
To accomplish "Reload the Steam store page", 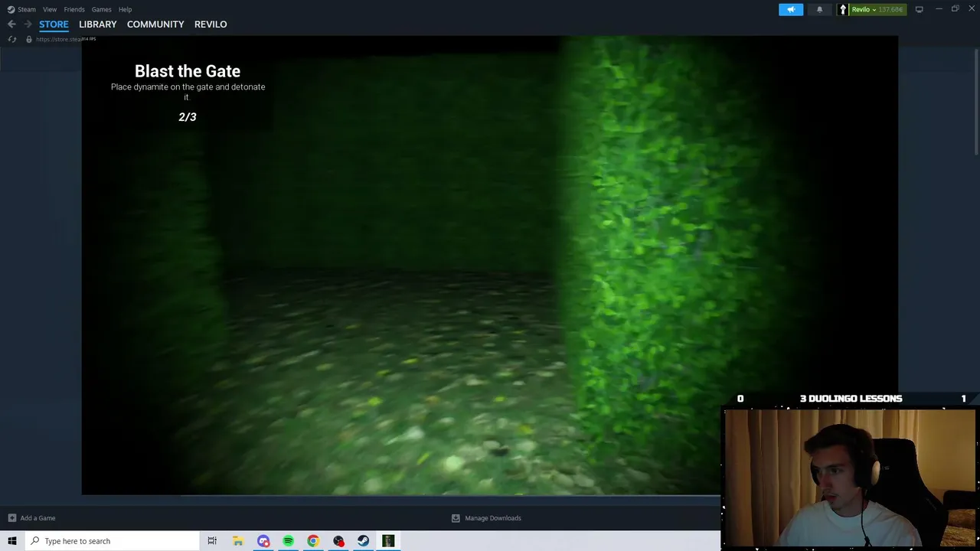I will (x=12, y=39).
